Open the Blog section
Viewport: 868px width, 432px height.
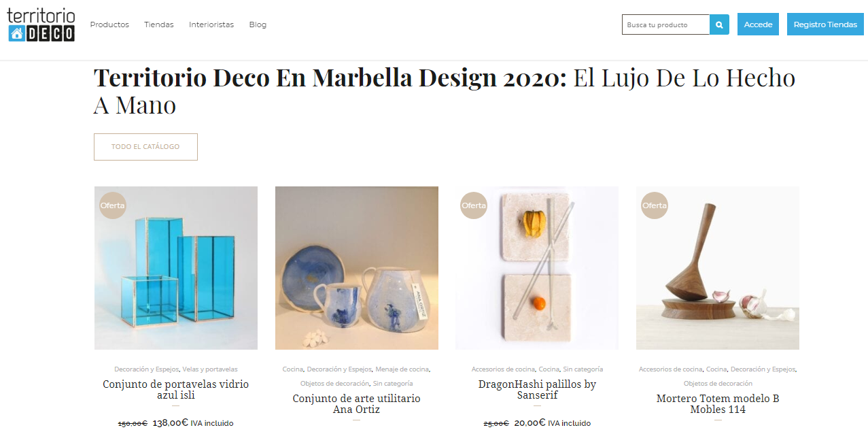tap(258, 24)
